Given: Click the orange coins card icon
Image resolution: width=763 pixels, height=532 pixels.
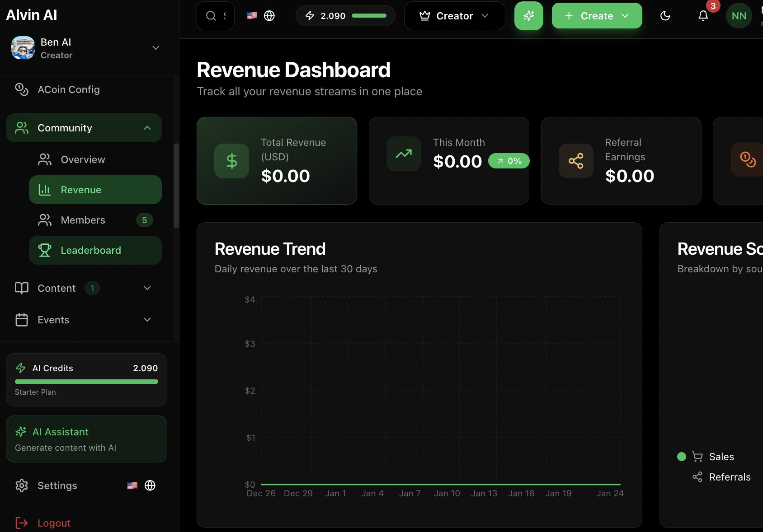Looking at the screenshot, I should 748,159.
